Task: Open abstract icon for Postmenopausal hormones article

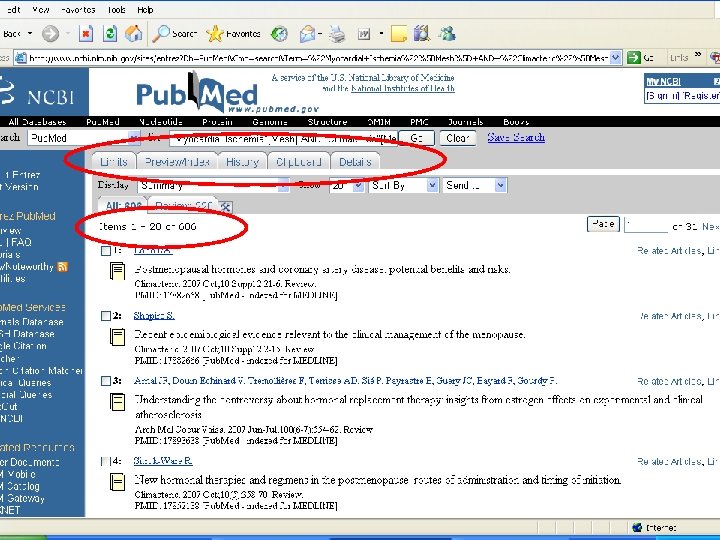Action: click(117, 271)
